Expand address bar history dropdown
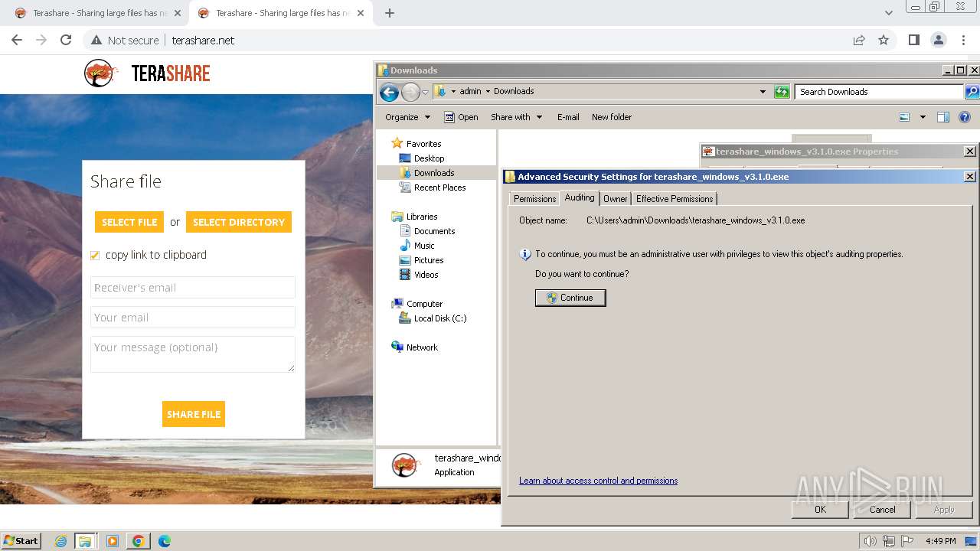 763,92
